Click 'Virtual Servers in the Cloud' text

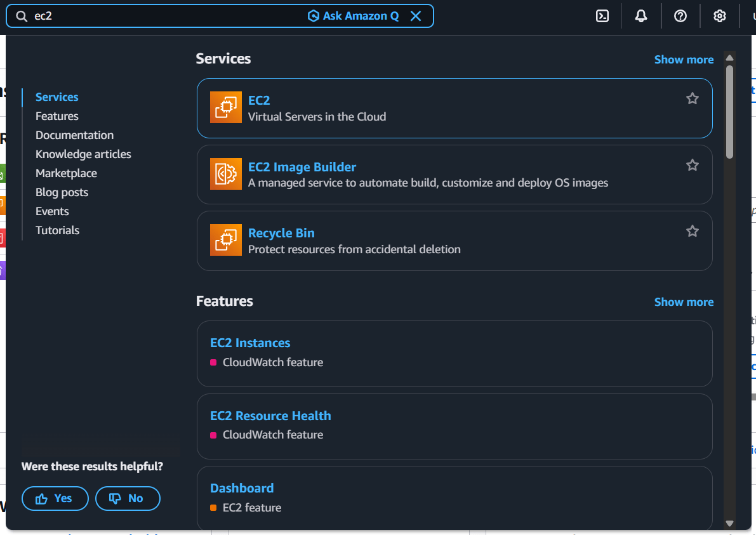coord(317,117)
